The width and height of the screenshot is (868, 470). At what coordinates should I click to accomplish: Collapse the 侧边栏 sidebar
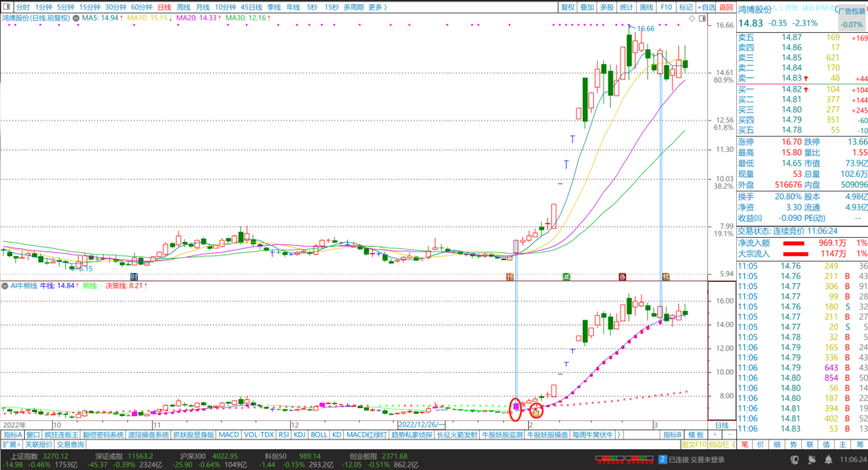pos(721,444)
